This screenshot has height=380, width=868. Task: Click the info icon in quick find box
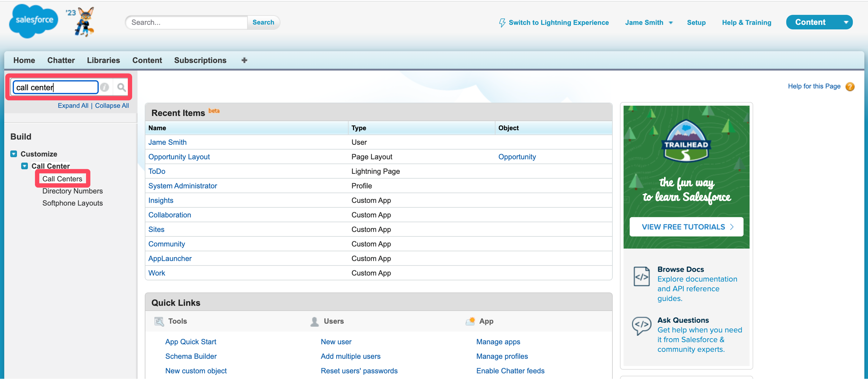coord(105,88)
